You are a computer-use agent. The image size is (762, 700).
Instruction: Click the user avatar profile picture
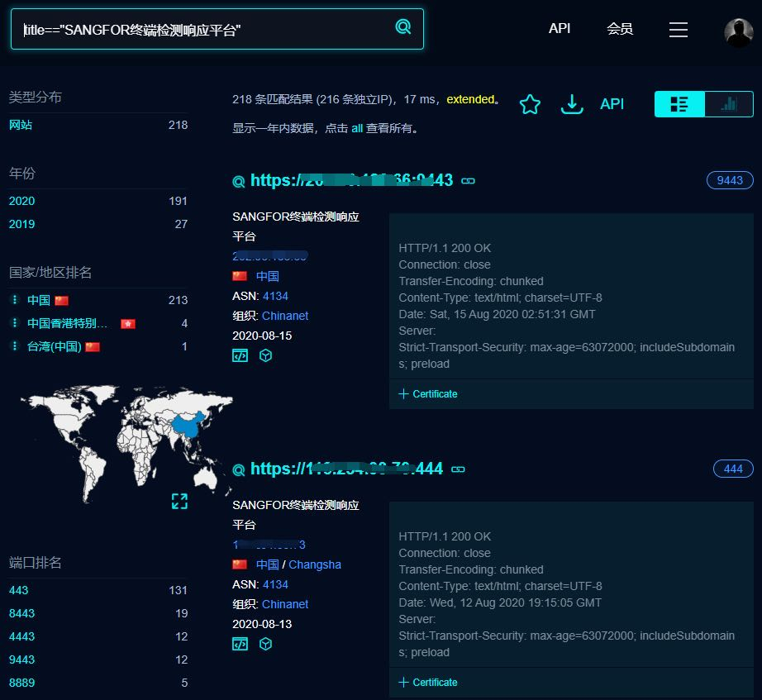(738, 32)
